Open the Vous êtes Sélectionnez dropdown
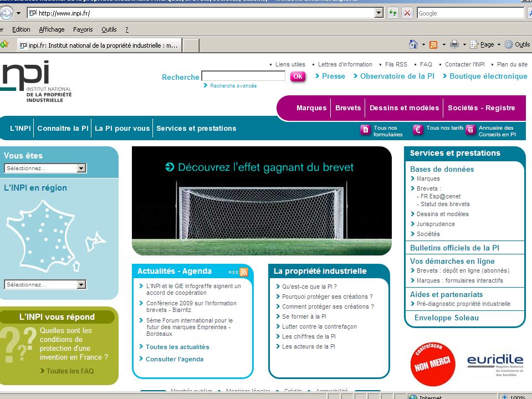This screenshot has width=532, height=399. click(x=45, y=168)
